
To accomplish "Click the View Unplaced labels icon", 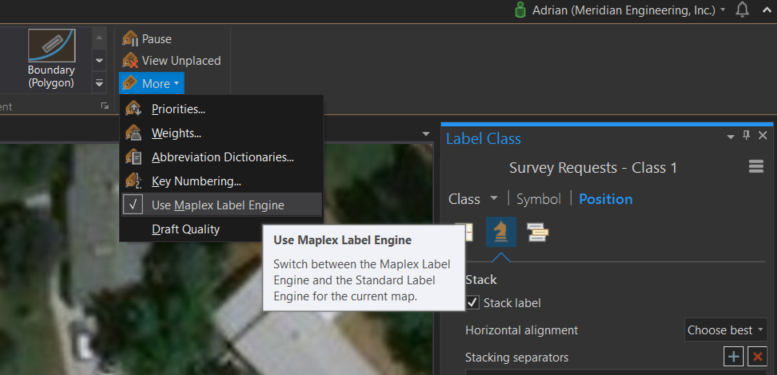I will pyautogui.click(x=130, y=60).
